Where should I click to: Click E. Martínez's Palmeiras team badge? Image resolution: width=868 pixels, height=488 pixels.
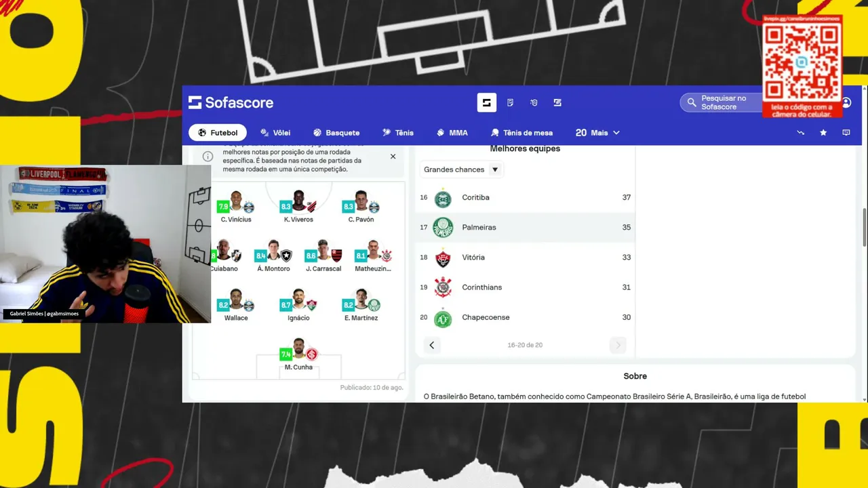[374, 305]
